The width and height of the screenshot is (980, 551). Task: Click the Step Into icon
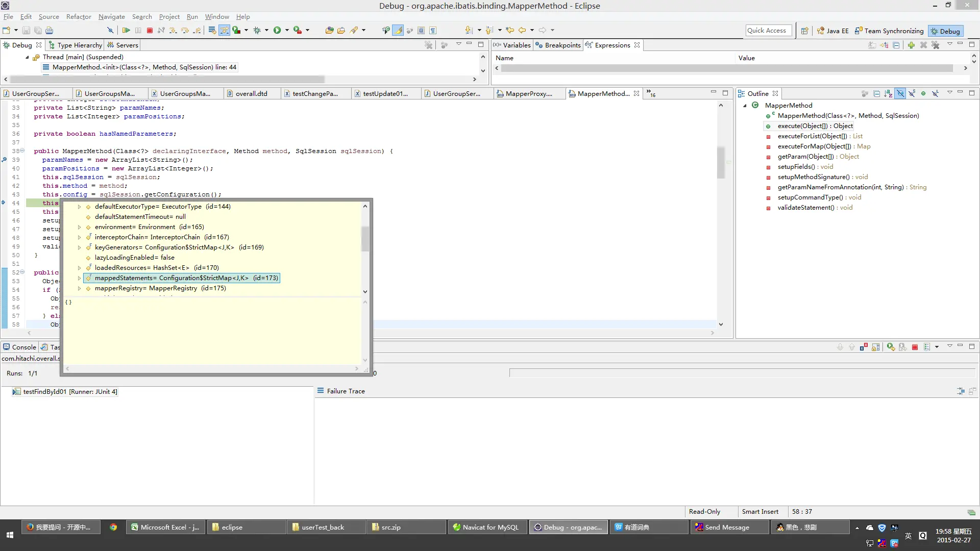(x=173, y=31)
